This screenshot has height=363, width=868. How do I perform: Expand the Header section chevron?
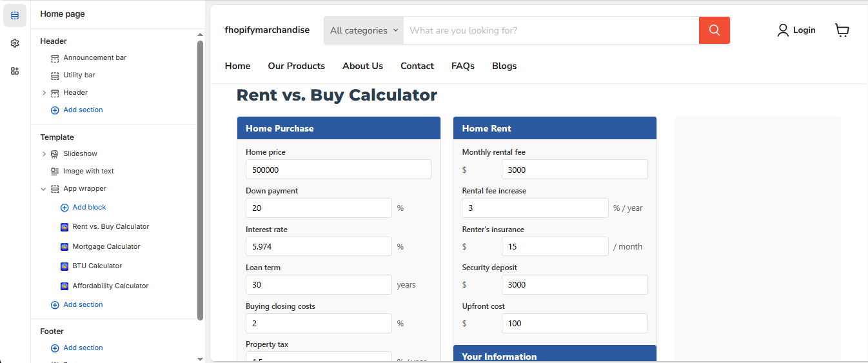(44, 93)
